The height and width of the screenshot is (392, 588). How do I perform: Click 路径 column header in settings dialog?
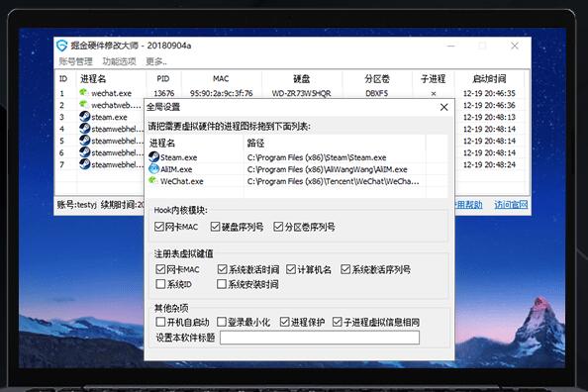(x=255, y=143)
